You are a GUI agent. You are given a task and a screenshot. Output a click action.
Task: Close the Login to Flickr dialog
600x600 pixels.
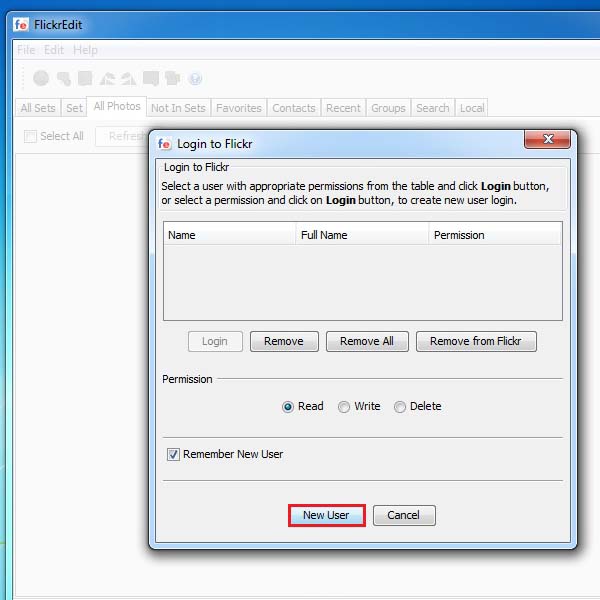(547, 139)
